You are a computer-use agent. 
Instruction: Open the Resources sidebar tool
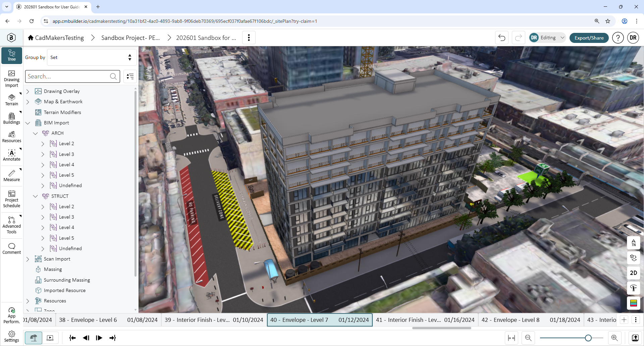point(12,137)
